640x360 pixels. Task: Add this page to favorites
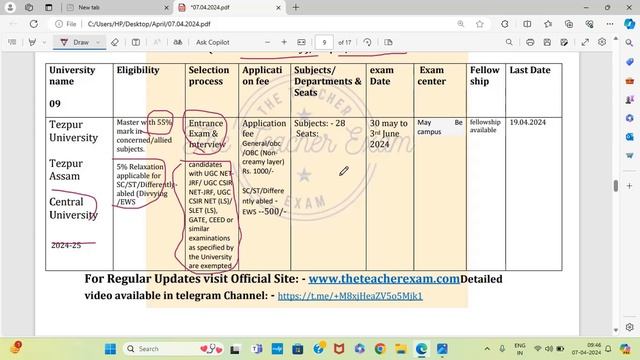pyautogui.click(x=480, y=24)
